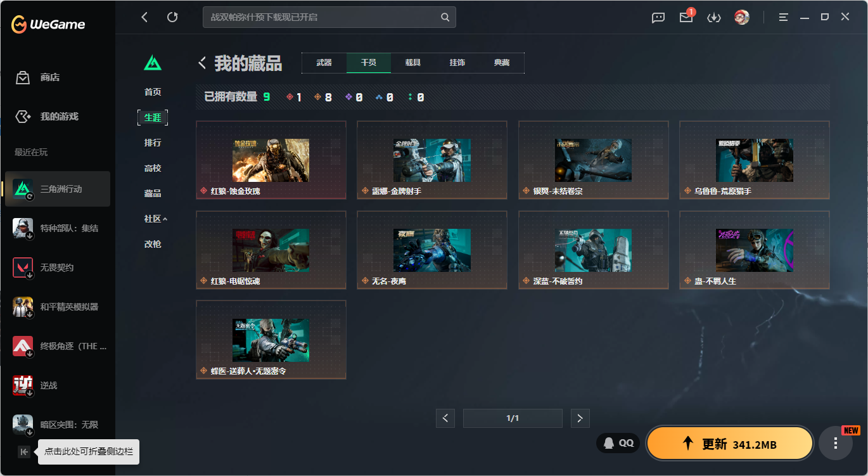The width and height of the screenshot is (868, 476).
Task: Select 和平精英模拟器 in the recent games list
Action: pyautogui.click(x=58, y=307)
